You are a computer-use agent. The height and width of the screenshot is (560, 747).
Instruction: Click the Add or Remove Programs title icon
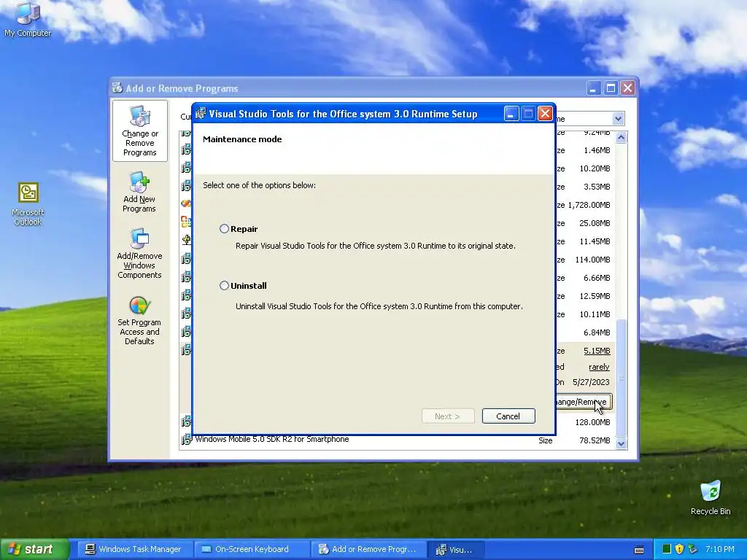(117, 88)
